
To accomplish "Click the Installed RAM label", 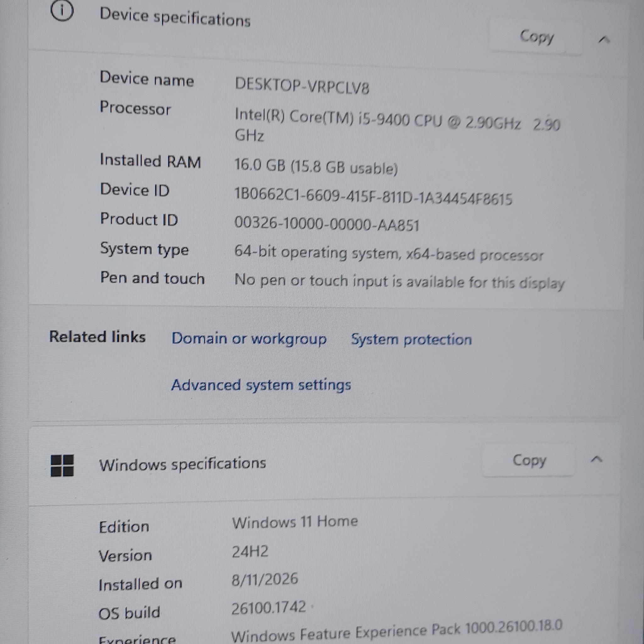I will pos(150,161).
